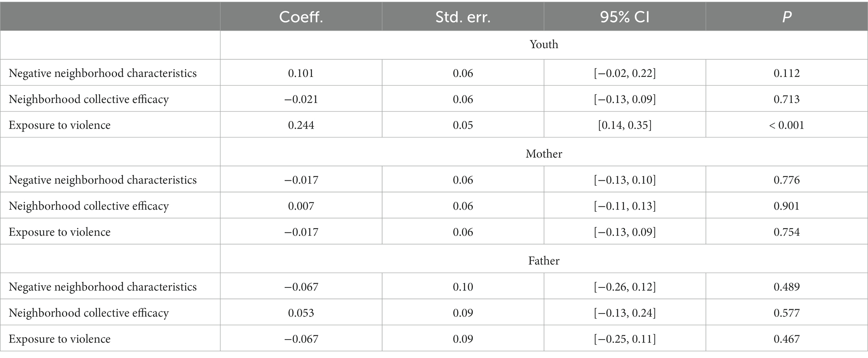Select Youth's Negative neighborhood characteristics row label
This screenshot has width=868, height=358.
pos(103,73)
